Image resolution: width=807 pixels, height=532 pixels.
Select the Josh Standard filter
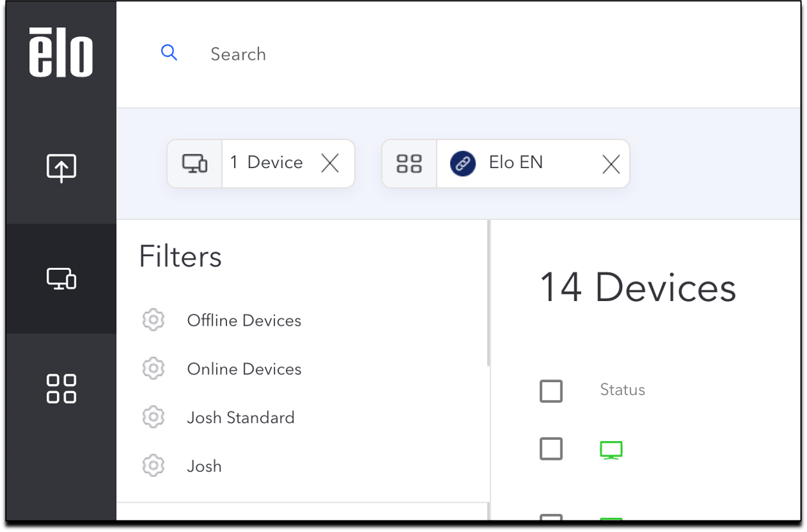241,417
